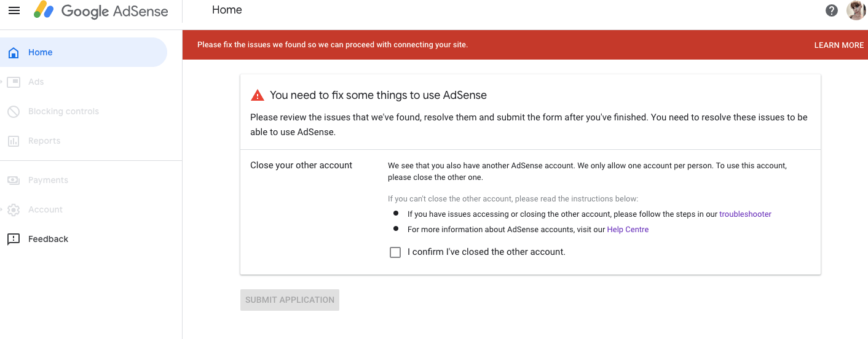Click the Reports chart icon
Image resolution: width=868 pixels, height=339 pixels.
click(x=14, y=141)
